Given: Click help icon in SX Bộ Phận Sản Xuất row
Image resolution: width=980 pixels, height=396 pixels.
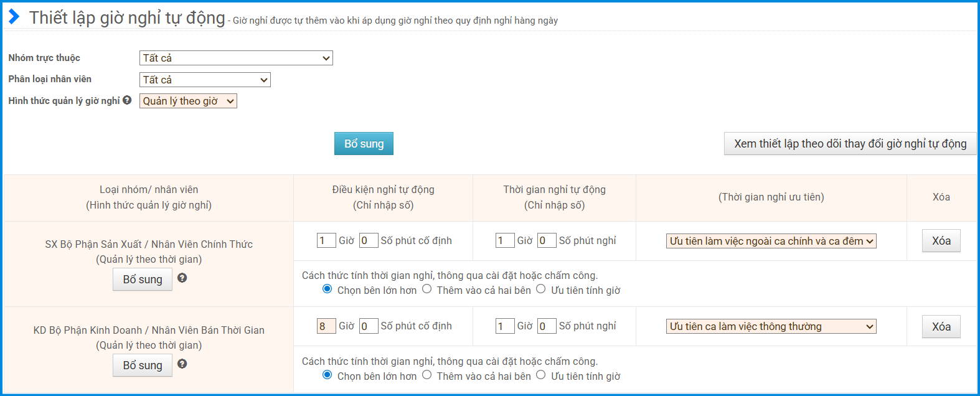Looking at the screenshot, I should [x=182, y=278].
